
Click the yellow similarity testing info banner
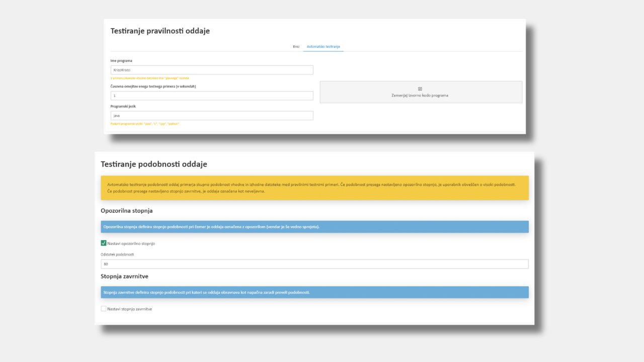click(314, 188)
